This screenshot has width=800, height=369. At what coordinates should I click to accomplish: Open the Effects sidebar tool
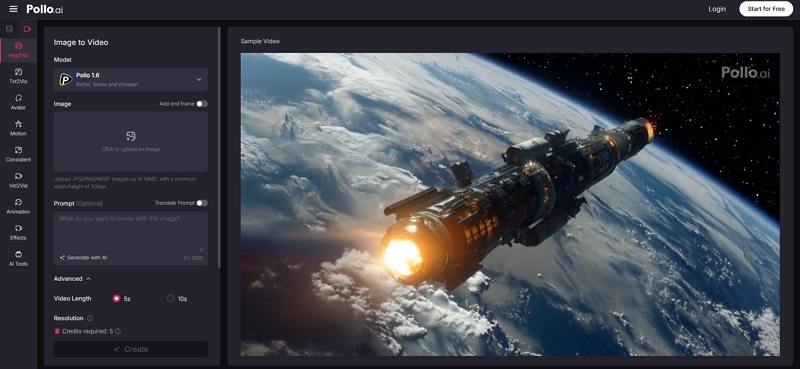(18, 232)
